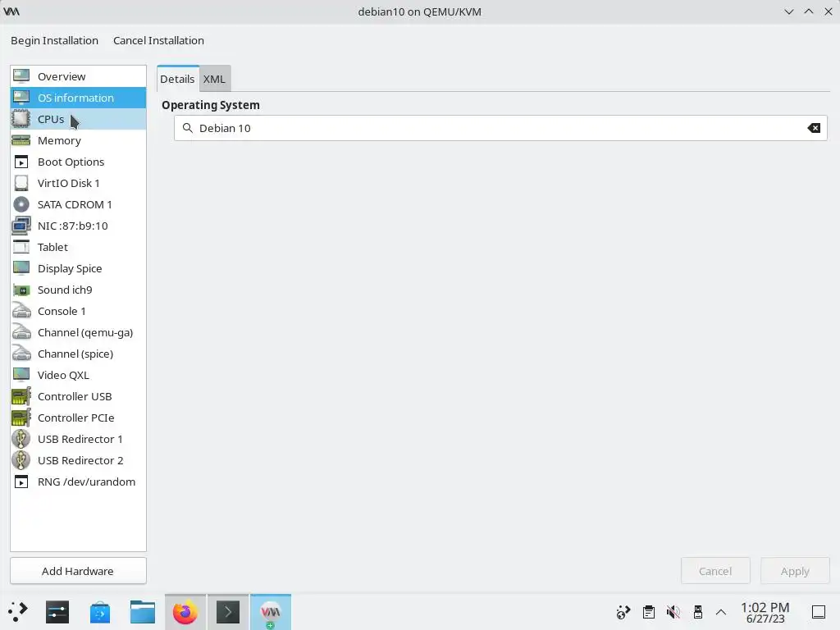Expand hidden system tray icons
Image resolution: width=840 pixels, height=630 pixels.
pos(721,612)
